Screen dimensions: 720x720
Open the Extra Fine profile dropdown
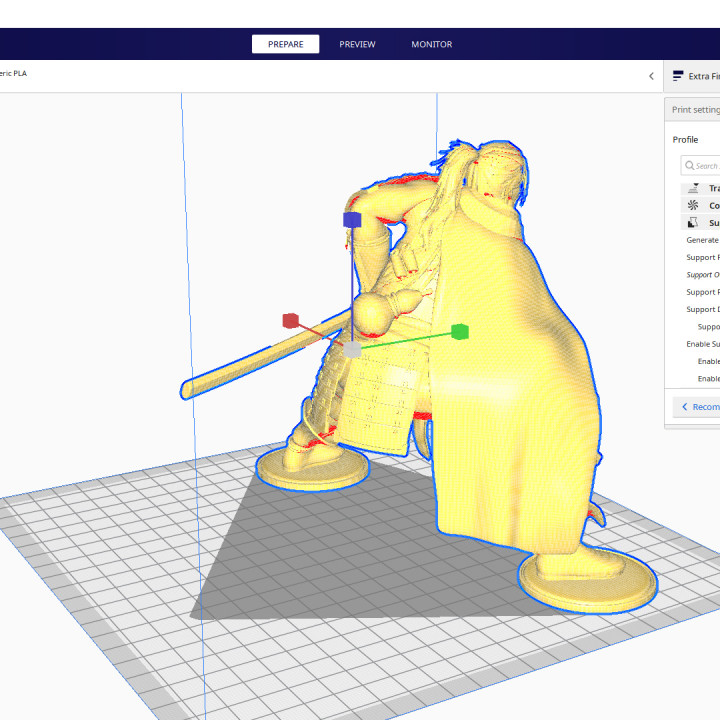(x=696, y=76)
